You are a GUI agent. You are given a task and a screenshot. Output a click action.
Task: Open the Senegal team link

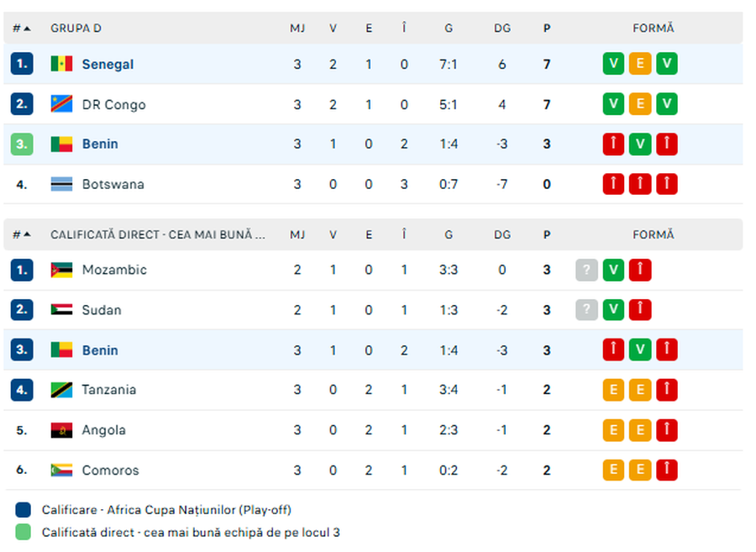coord(108,64)
